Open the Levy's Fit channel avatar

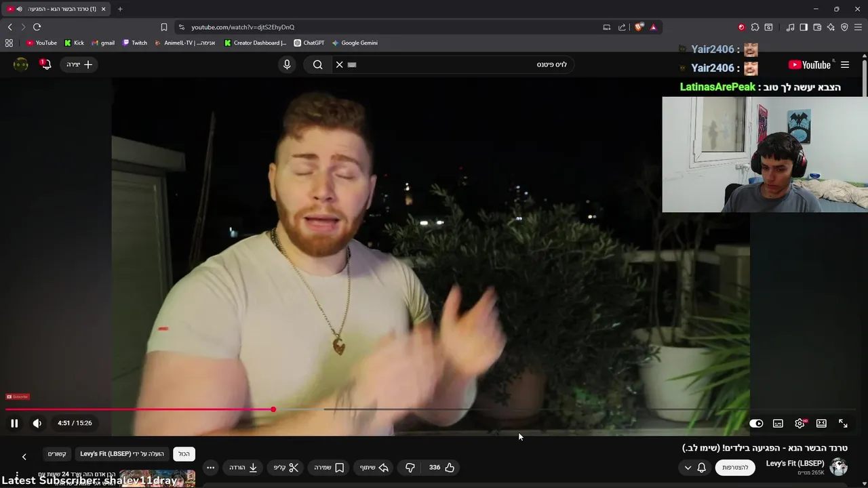click(839, 467)
